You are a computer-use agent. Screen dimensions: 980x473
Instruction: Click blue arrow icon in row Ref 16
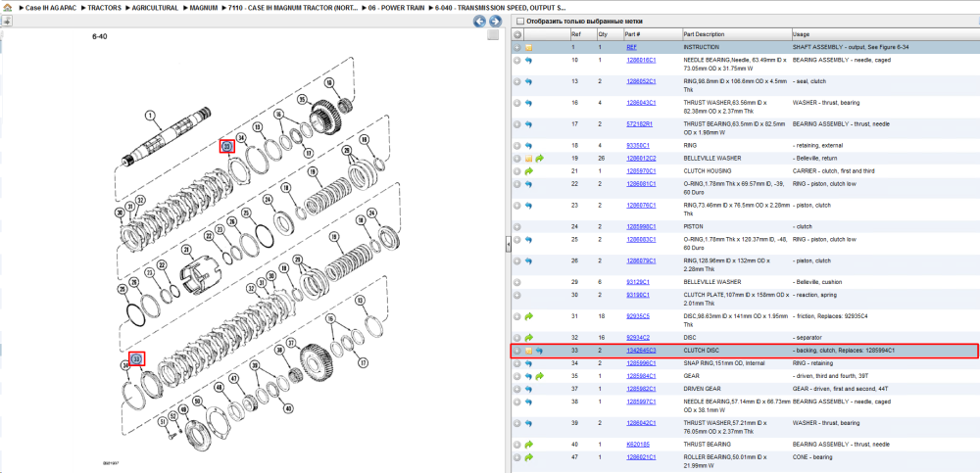pyautogui.click(x=528, y=103)
